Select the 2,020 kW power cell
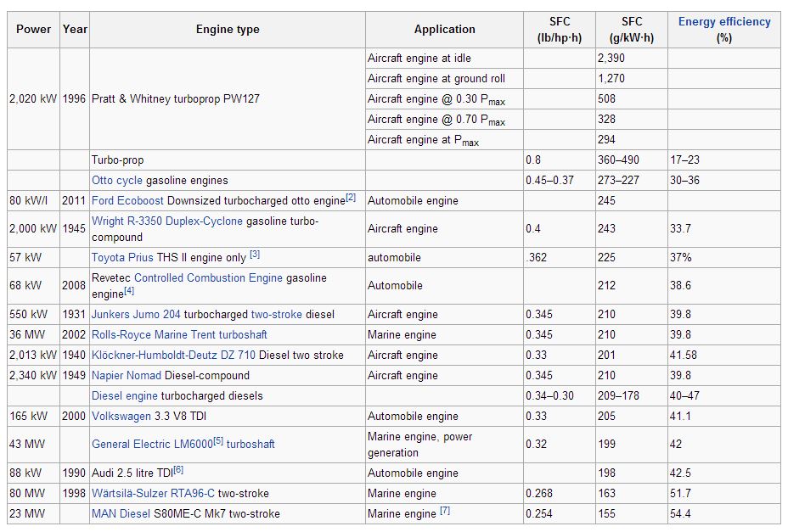The height and width of the screenshot is (532, 788). tap(33, 99)
